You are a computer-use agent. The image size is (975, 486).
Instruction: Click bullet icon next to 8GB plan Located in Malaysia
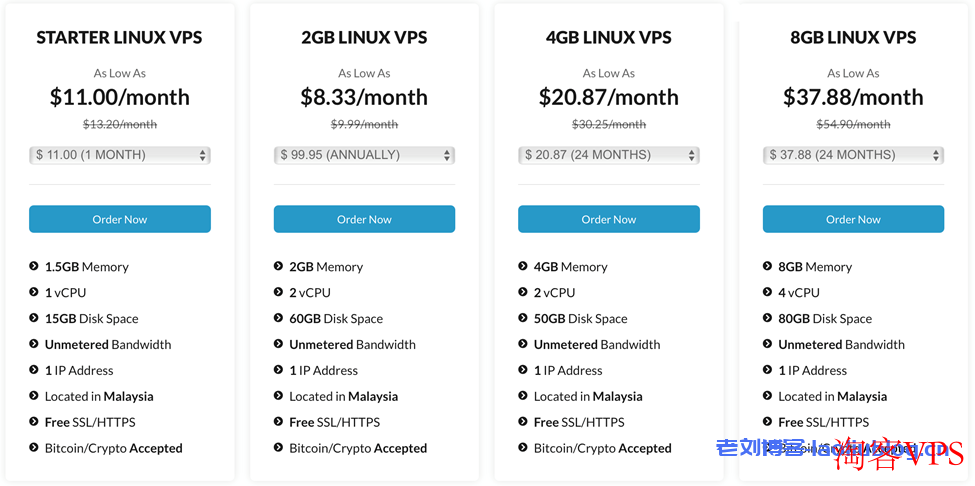tap(767, 396)
